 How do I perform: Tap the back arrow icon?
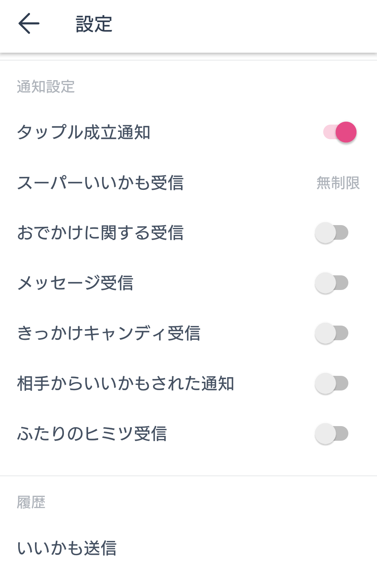[29, 24]
